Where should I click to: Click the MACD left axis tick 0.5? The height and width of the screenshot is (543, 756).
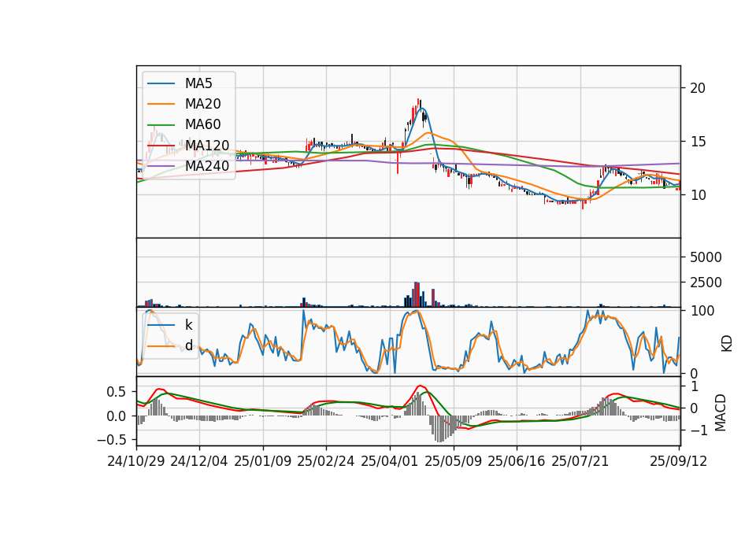coord(117,392)
